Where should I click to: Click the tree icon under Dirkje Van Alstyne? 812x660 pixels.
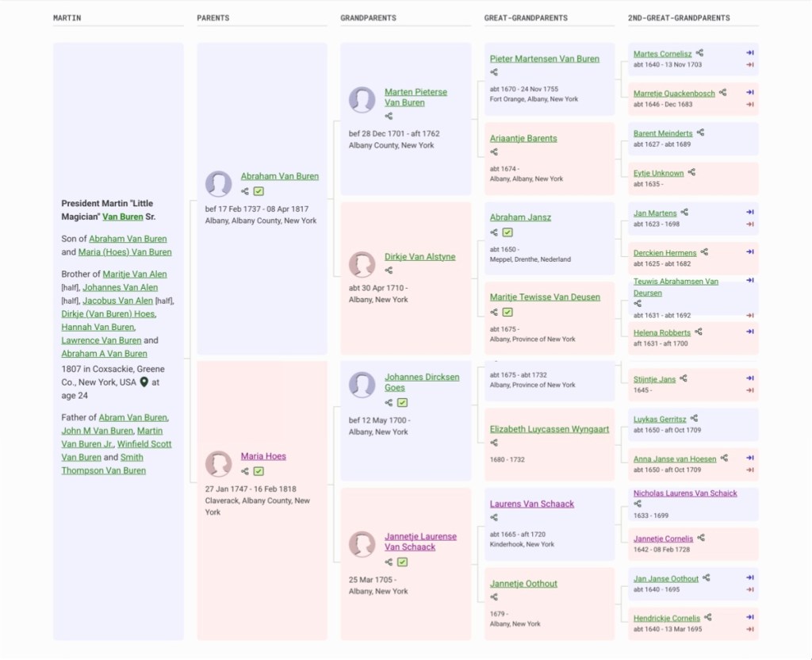(x=389, y=271)
